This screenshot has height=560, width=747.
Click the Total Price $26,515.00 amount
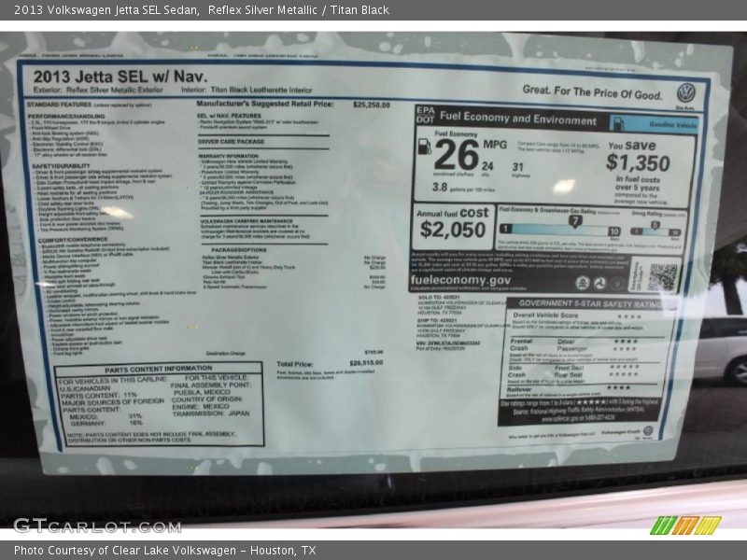coord(366,364)
